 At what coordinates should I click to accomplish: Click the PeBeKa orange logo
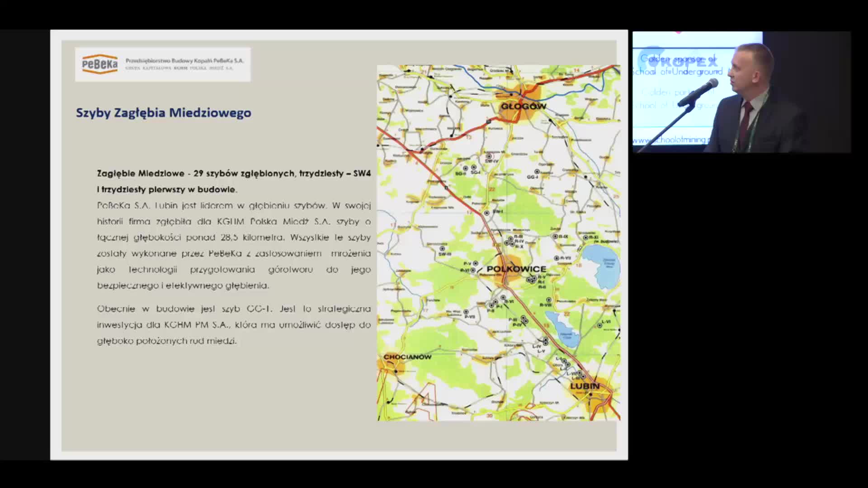(100, 64)
